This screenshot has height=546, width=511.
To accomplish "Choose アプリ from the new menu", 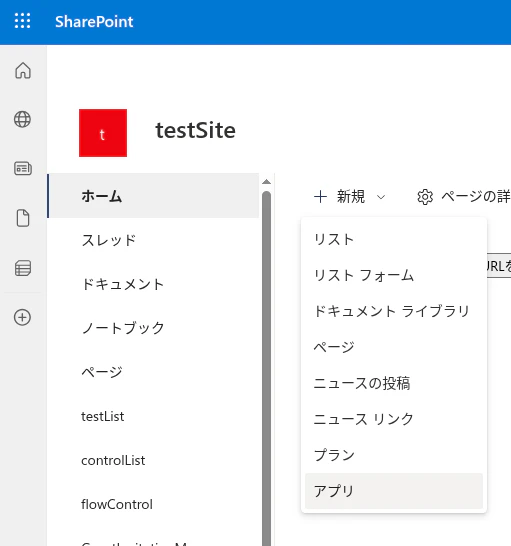I will 394,491.
